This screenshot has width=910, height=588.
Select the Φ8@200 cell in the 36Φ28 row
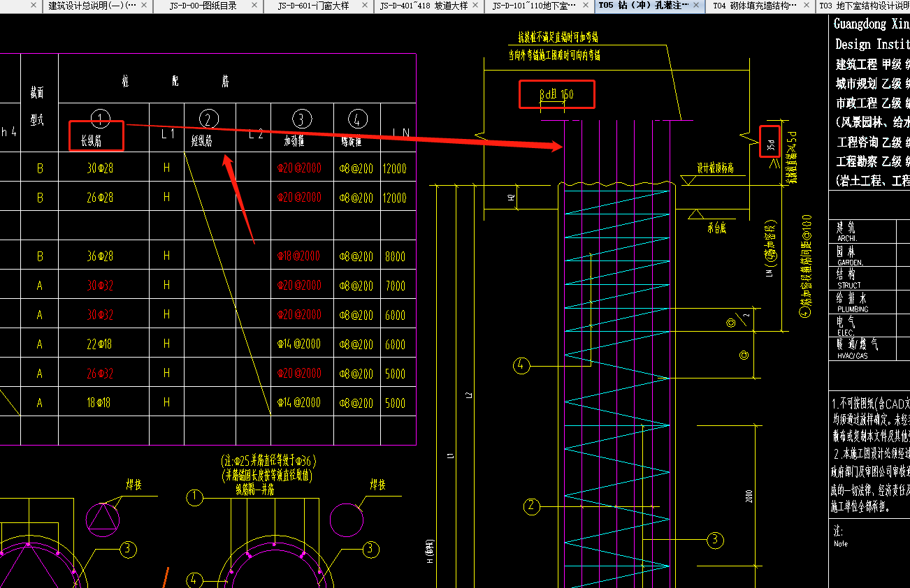click(x=356, y=256)
